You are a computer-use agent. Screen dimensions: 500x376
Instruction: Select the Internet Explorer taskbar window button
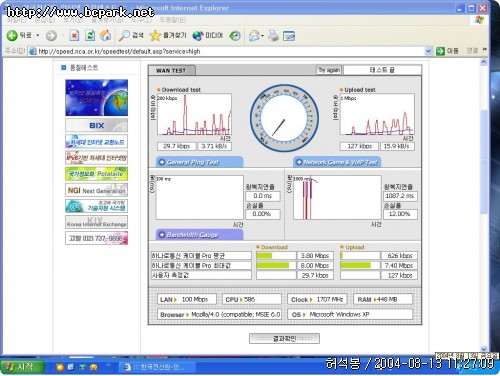point(157,367)
